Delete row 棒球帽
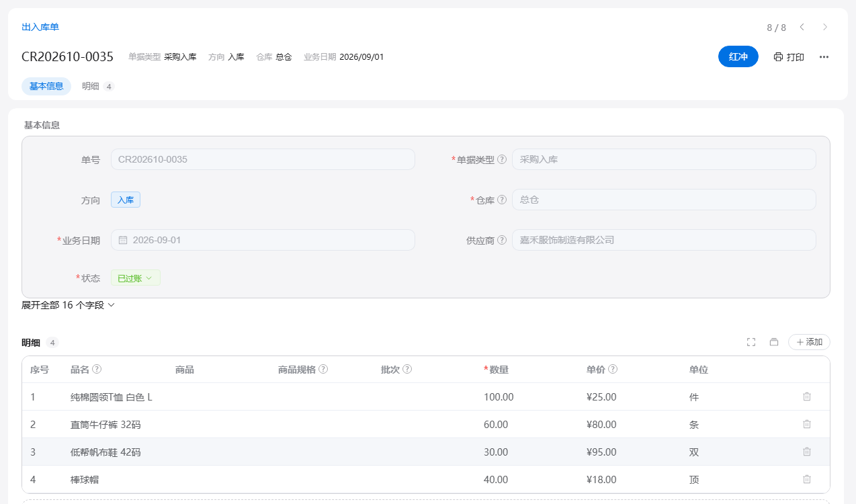Image resolution: width=856 pixels, height=504 pixels. [807, 479]
